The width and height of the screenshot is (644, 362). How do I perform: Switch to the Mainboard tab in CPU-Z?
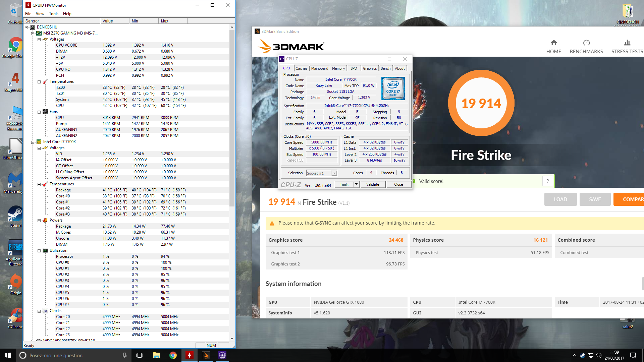click(320, 68)
